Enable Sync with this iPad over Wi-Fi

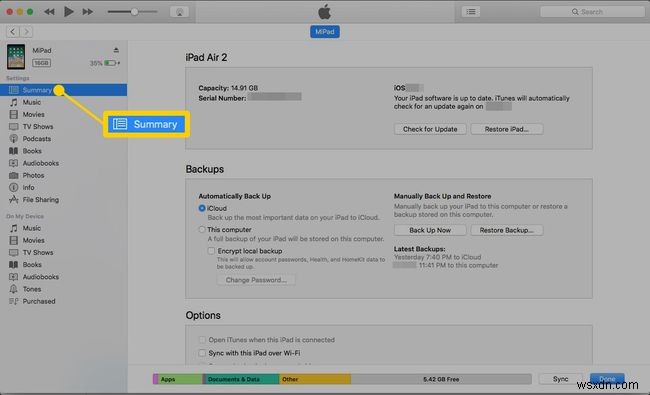[x=202, y=353]
